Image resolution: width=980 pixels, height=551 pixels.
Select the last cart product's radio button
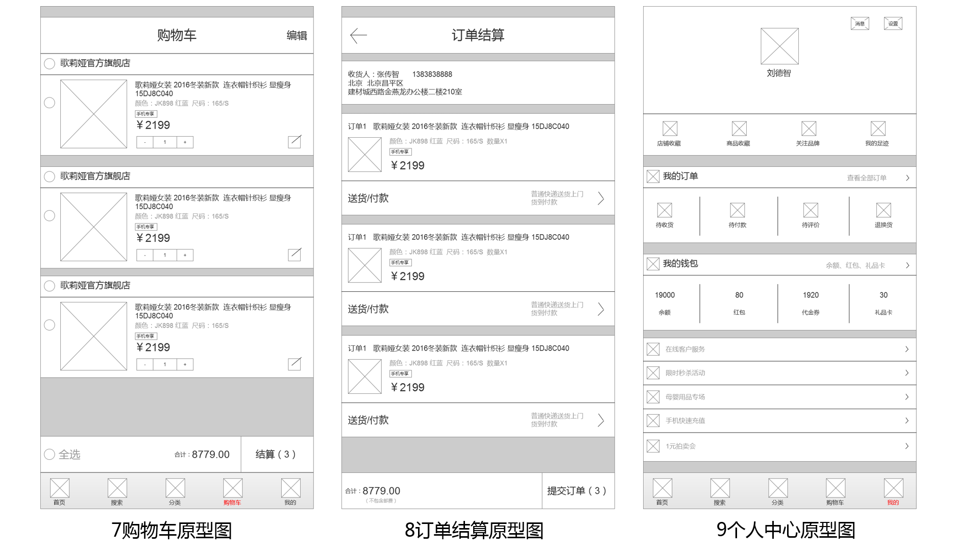point(50,325)
